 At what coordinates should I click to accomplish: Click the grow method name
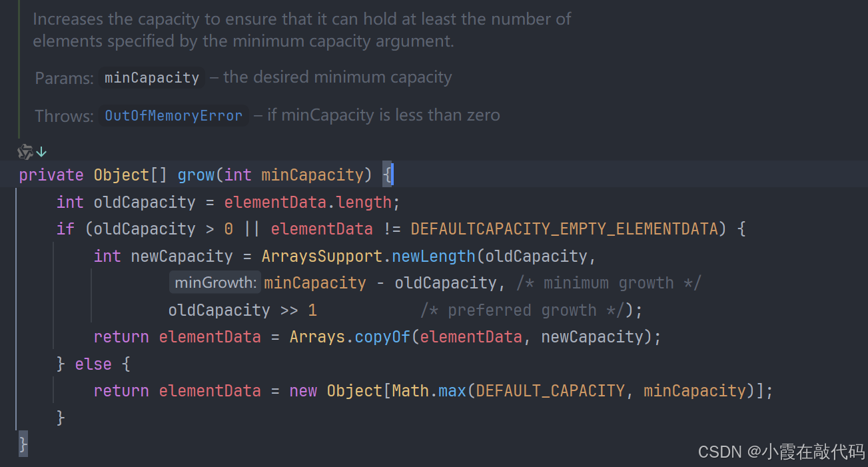[x=196, y=175]
